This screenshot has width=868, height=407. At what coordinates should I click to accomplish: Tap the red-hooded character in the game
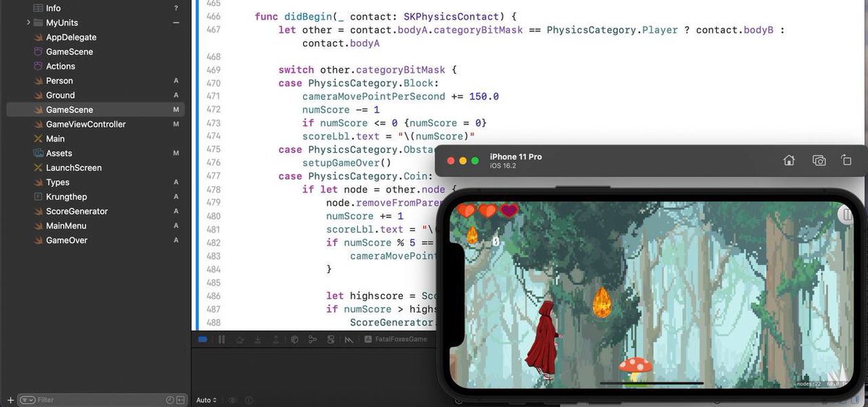click(543, 340)
